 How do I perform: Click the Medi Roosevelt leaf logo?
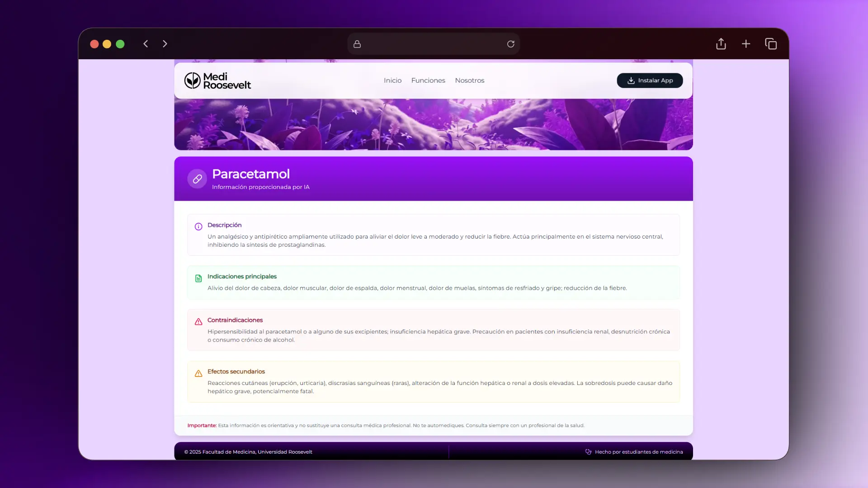pyautogui.click(x=192, y=80)
